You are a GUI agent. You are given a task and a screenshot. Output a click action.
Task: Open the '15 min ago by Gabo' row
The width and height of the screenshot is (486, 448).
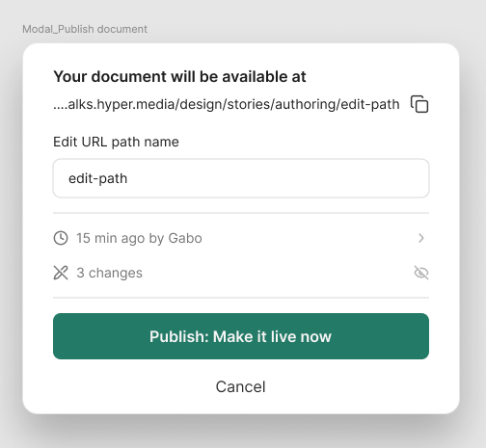pos(241,238)
